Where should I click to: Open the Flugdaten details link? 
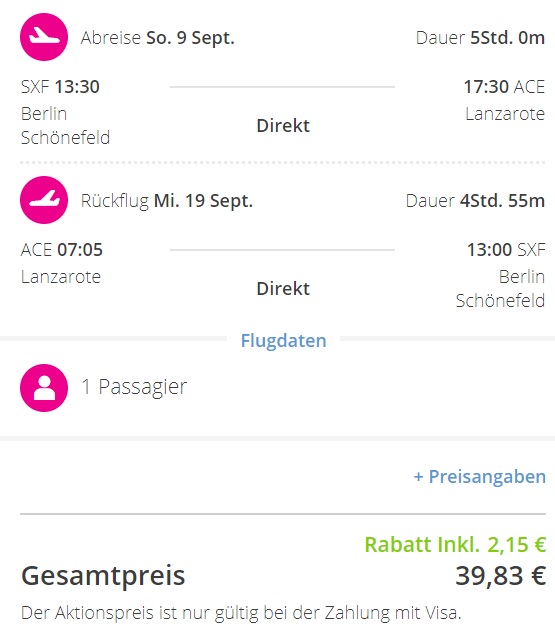[283, 340]
